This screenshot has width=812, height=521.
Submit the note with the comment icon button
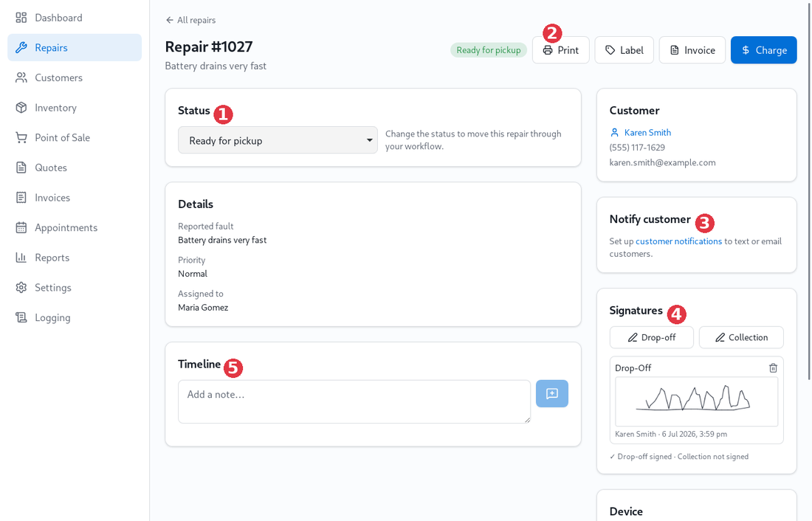pos(552,393)
